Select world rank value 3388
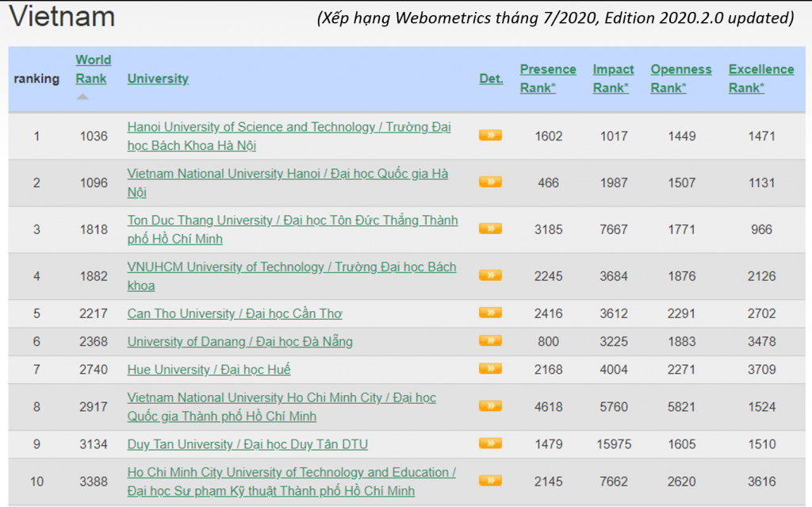Viewport: 812px width, 507px height. tap(94, 482)
